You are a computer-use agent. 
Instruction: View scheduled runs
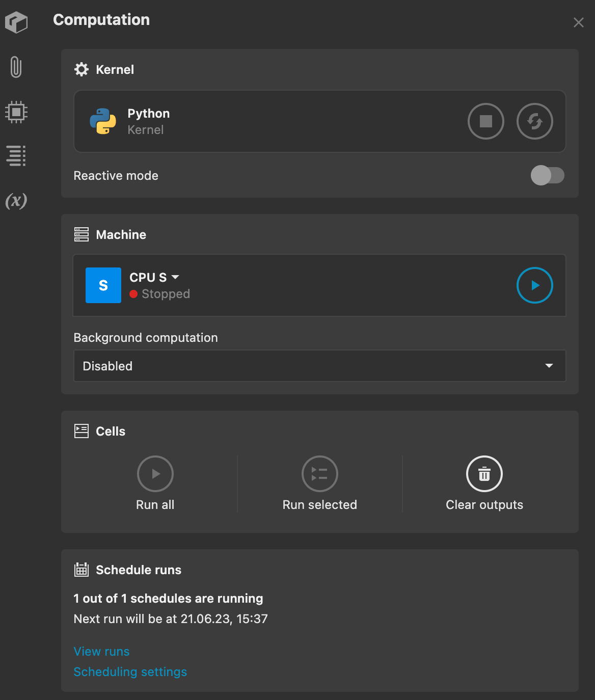click(101, 651)
